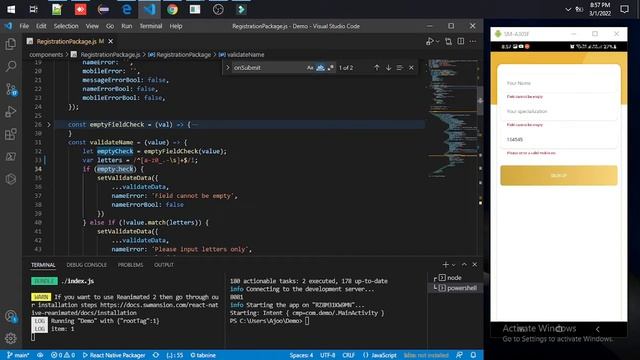640x360 pixels.
Task: Select the node terminal in list
Action: pos(455,278)
